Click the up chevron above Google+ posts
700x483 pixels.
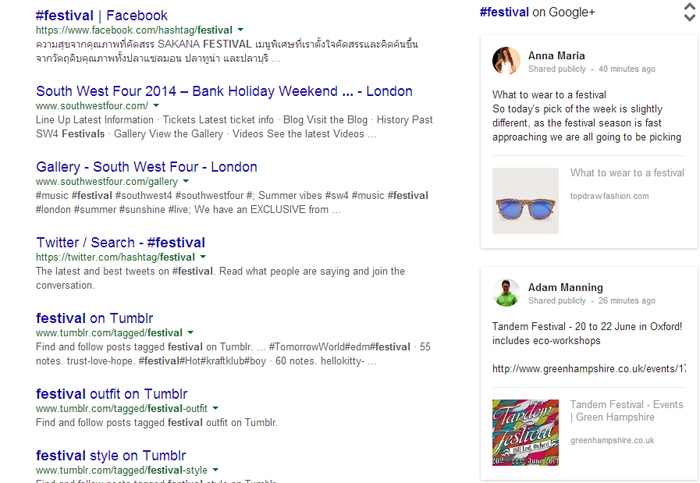689,8
